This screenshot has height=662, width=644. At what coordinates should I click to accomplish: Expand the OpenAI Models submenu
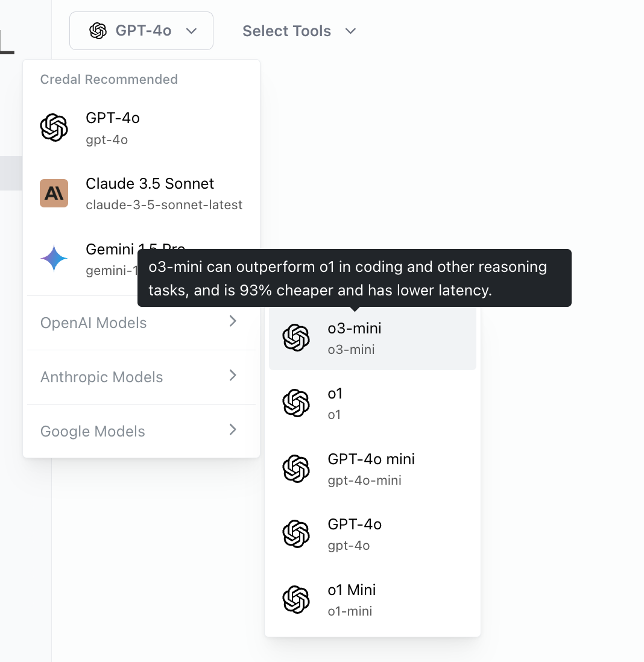tap(142, 323)
